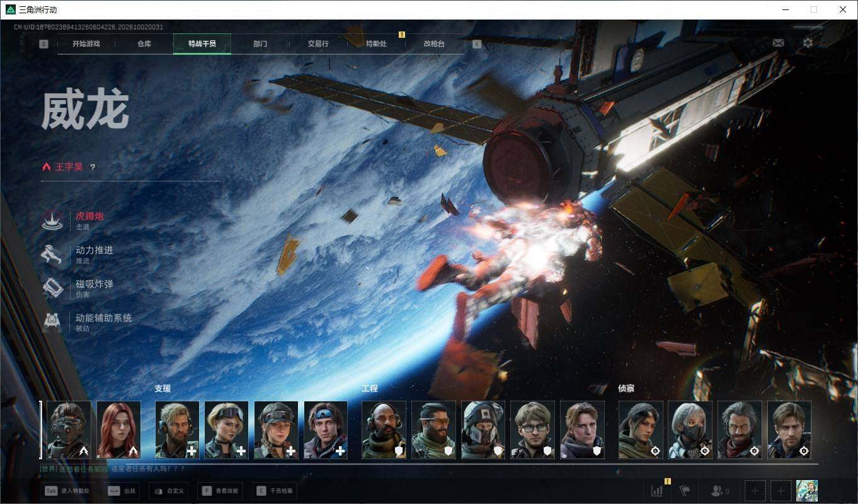Viewport: 858px width, 504px height.
Task: Choose the blond bearded support operator with headset
Action: (177, 430)
